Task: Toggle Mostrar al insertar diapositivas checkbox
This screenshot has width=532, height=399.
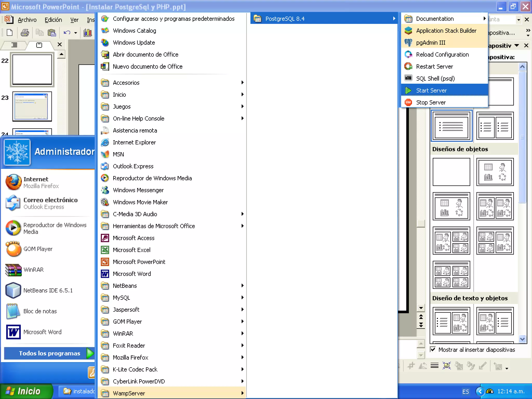Action: 433,349
